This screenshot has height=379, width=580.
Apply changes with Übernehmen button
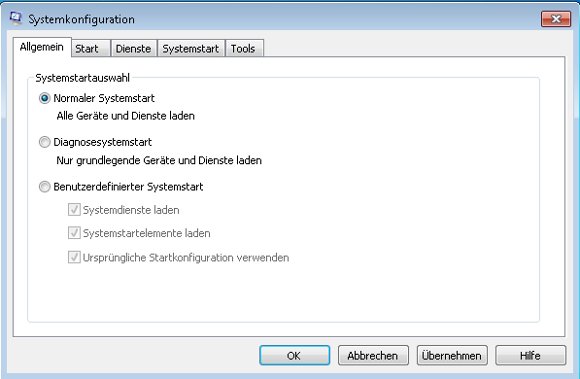452,355
